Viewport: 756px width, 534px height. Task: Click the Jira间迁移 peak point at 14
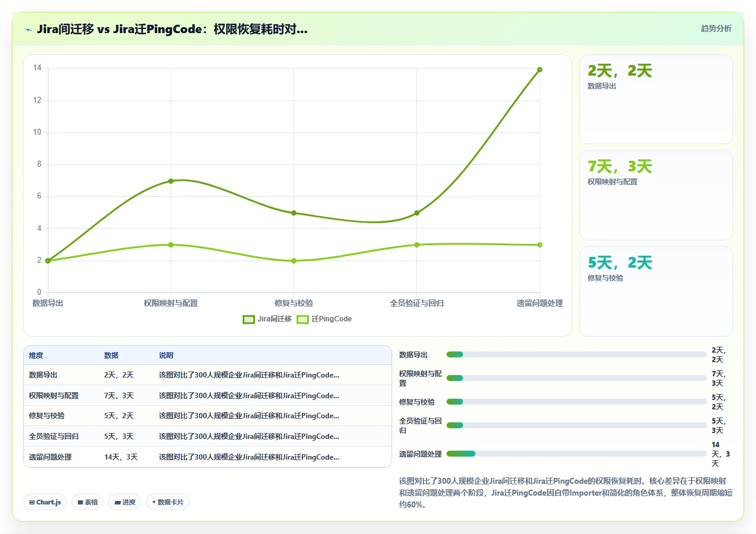540,70
